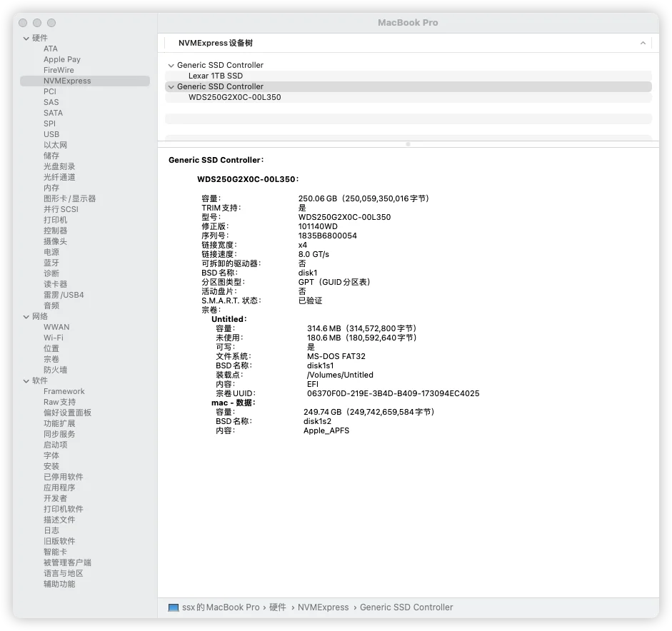
Task: Collapse selected Generic SSD Controller above WDS250G2X0C
Action: [x=171, y=87]
